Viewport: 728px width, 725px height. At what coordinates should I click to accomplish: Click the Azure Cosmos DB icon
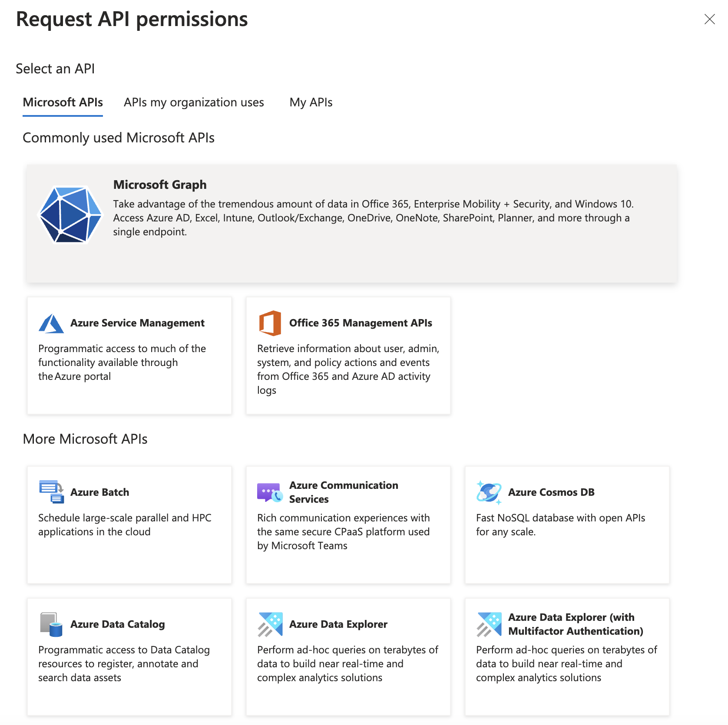pyautogui.click(x=488, y=492)
